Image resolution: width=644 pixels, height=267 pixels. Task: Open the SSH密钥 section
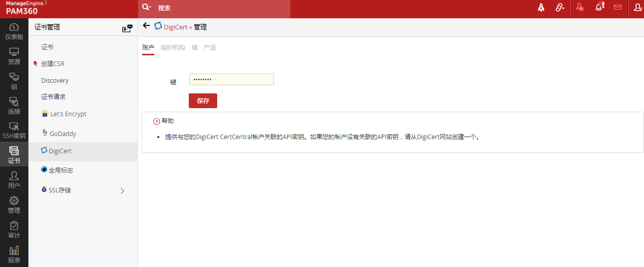[14, 130]
